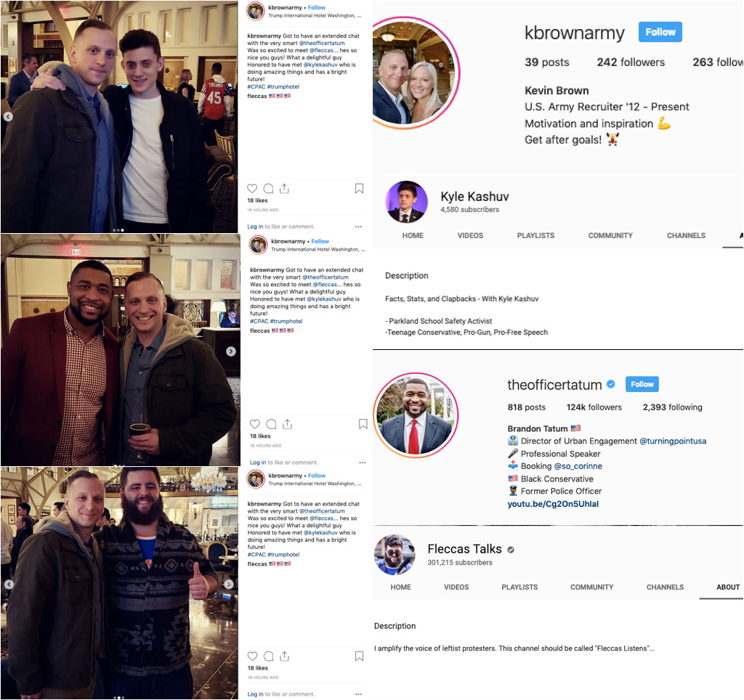744x700 pixels.
Task: Open more options dots on middle post
Action: 362,463
